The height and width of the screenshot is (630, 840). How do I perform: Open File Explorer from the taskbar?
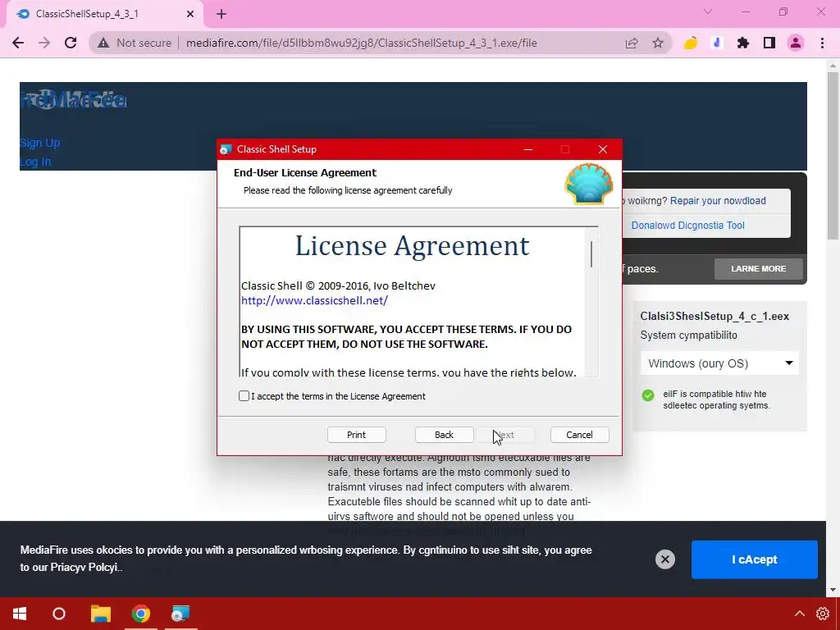(x=101, y=614)
